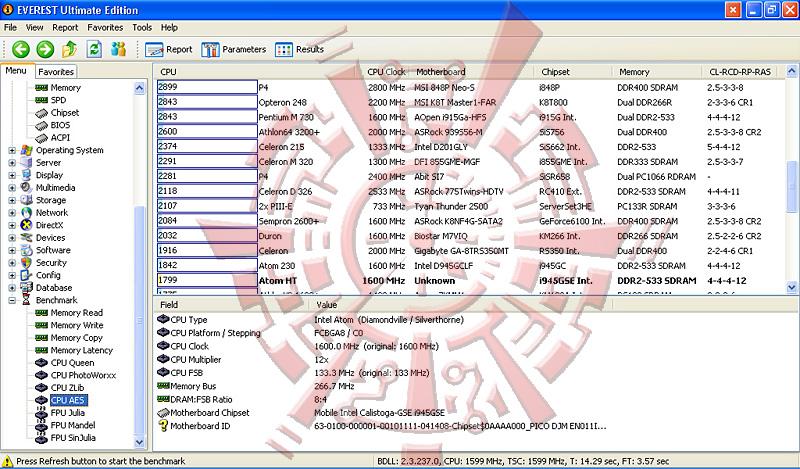Expand the Display node
Image resolution: width=800 pixels, height=469 pixels.
click(x=12, y=175)
